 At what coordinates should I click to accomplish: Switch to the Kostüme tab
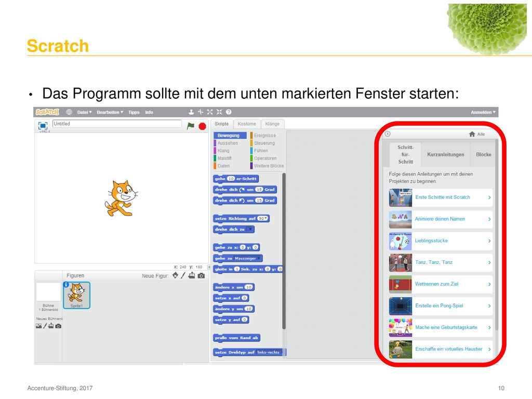[x=247, y=124]
